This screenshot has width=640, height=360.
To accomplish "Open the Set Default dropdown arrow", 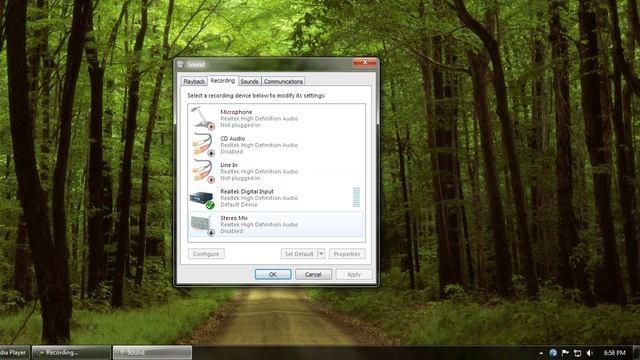I will [321, 254].
